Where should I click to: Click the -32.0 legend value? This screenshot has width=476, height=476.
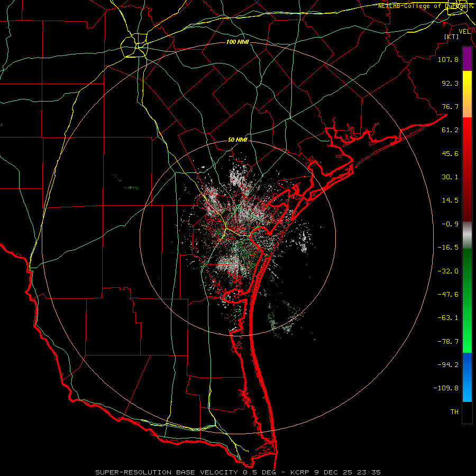[448, 271]
